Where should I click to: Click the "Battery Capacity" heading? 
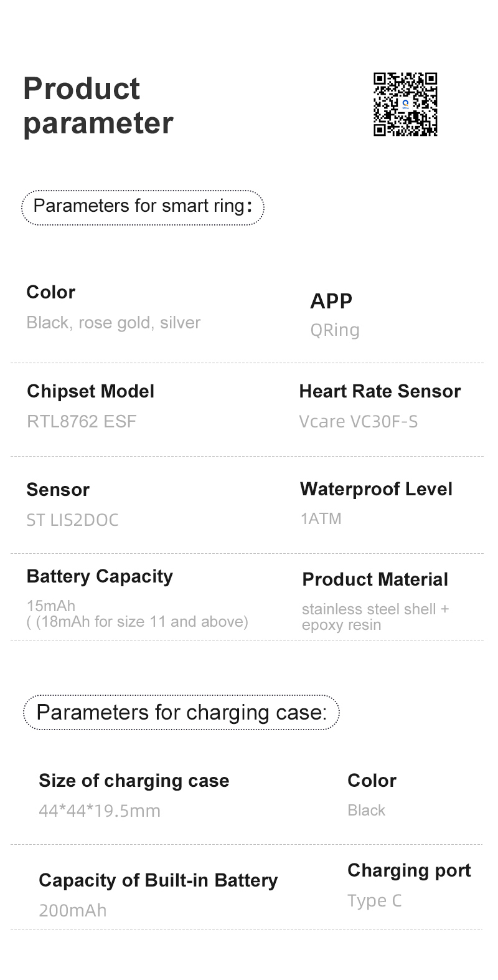[100, 576]
